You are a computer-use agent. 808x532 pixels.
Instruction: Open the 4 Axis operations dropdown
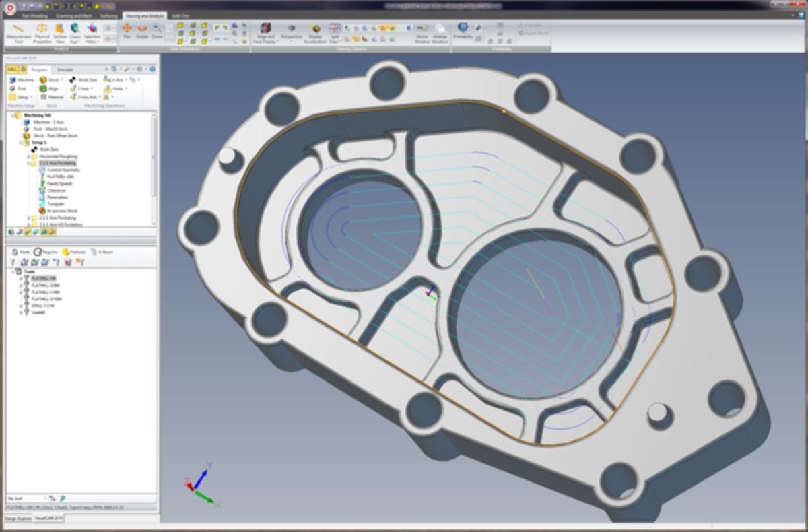(114, 79)
